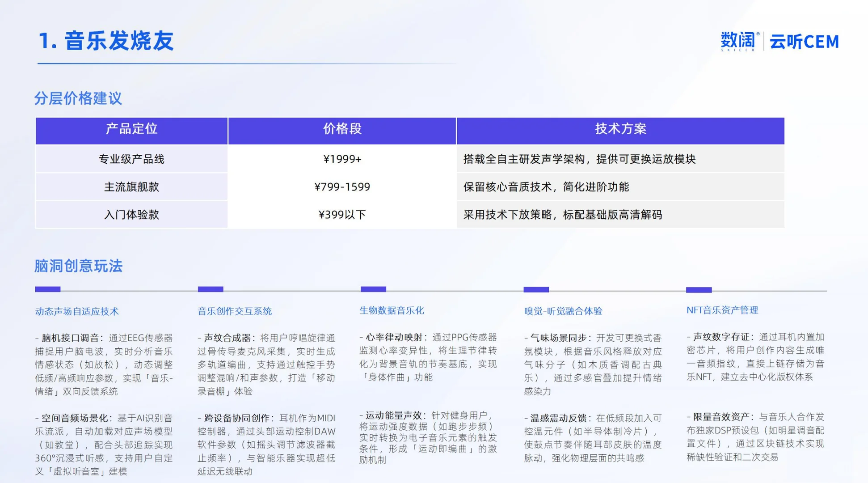This screenshot has height=483, width=868.
Task: Select the 跨设备协同创作 paragraph
Action: point(266,445)
